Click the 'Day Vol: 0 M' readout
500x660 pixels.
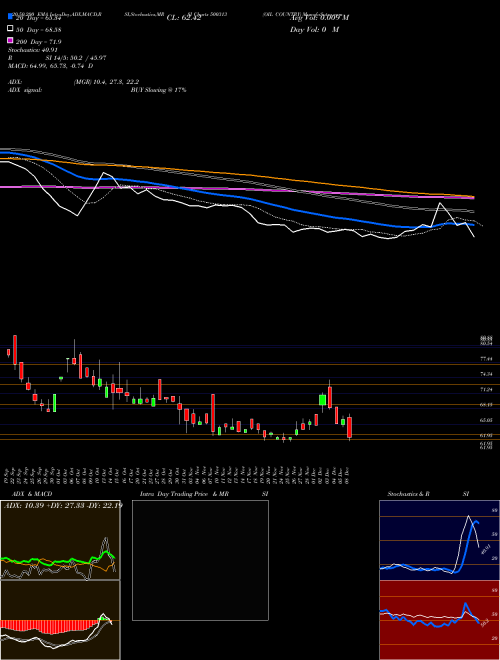(x=314, y=30)
